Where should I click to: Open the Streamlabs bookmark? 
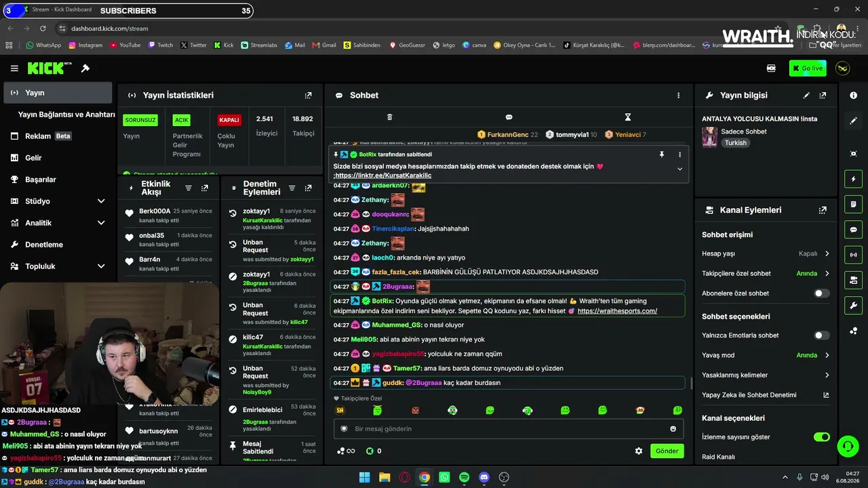coord(259,45)
